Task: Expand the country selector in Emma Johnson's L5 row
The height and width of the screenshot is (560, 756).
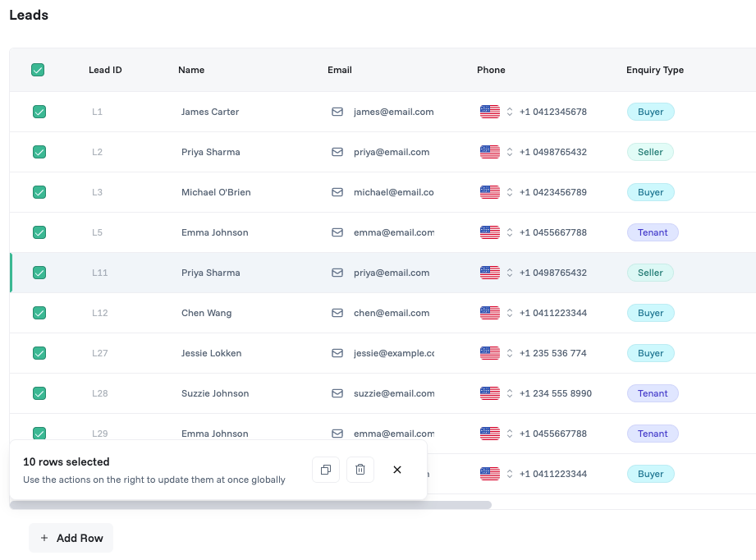Action: click(509, 232)
